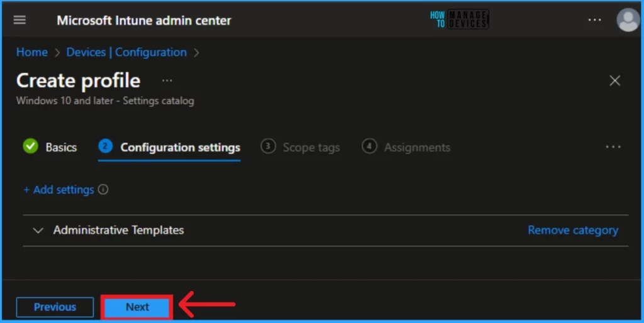
Task: Click the green checkmark on Basics
Action: point(30,146)
